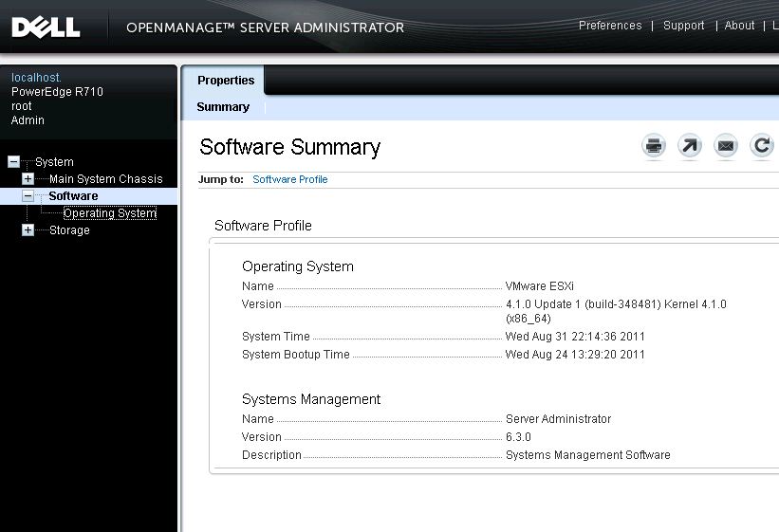This screenshot has height=532, width=779.
Task: Click the Systems Management section heading
Action: (x=311, y=399)
